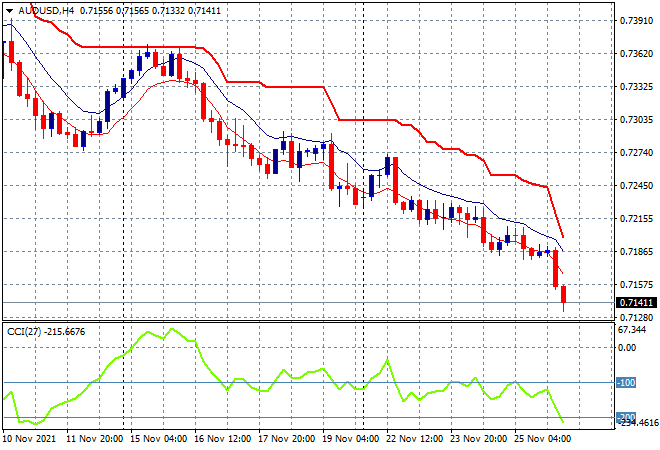660x450 pixels.
Task: Select the 10 Nov 2021 date label
Action: 29,439
